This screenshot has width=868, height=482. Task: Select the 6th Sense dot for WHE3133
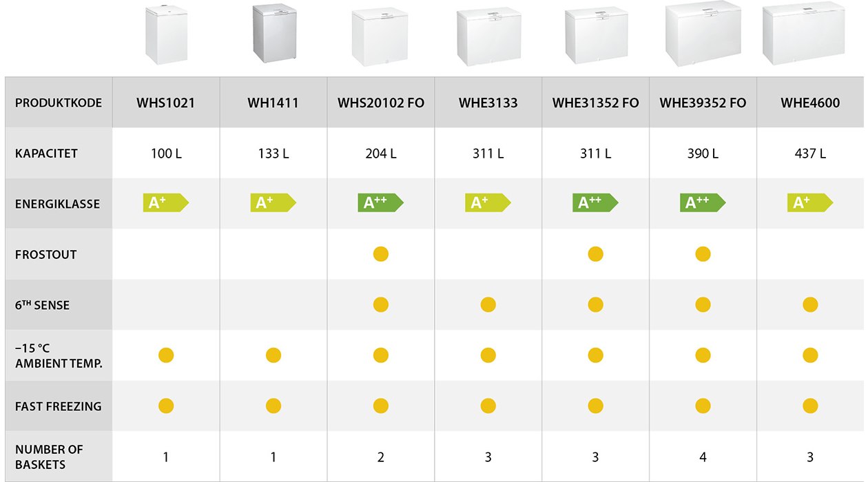[488, 304]
